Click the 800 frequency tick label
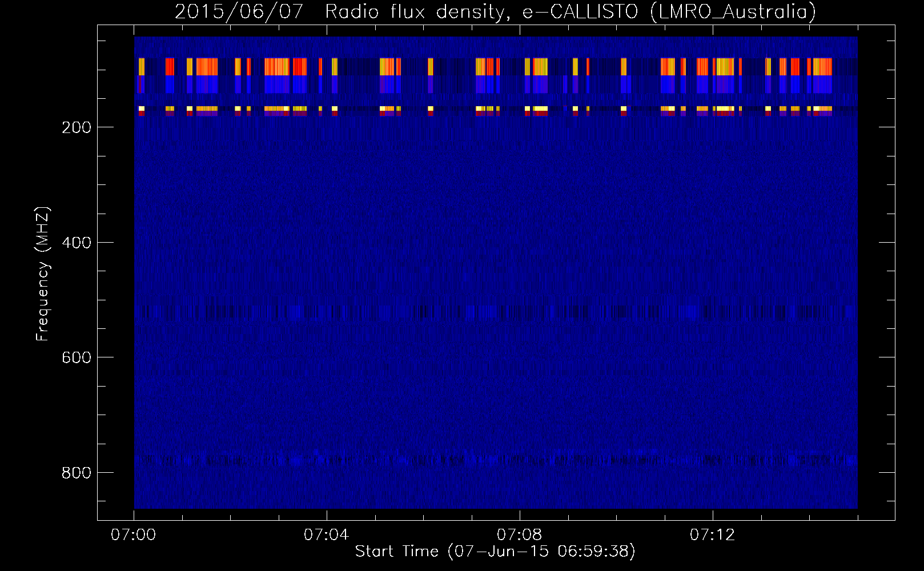The width and height of the screenshot is (924, 571). (x=76, y=473)
